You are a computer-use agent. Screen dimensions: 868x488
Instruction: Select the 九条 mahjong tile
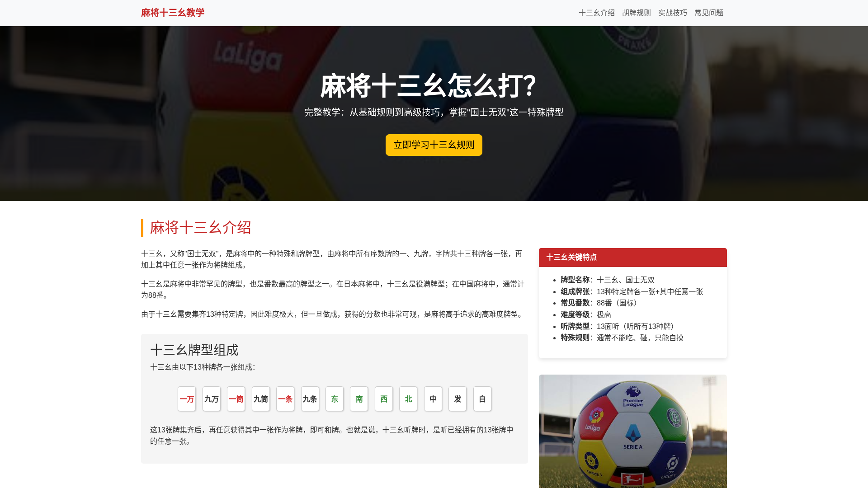(x=310, y=399)
